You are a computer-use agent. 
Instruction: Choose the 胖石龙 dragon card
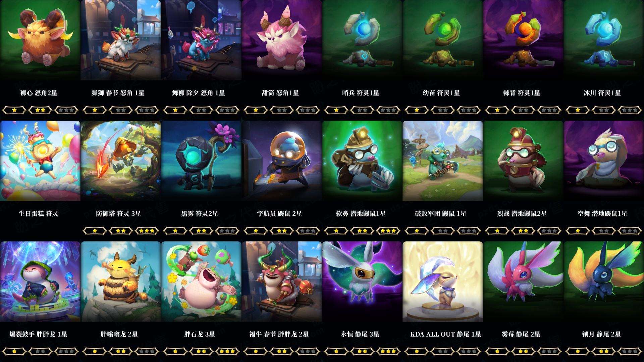[201, 281]
